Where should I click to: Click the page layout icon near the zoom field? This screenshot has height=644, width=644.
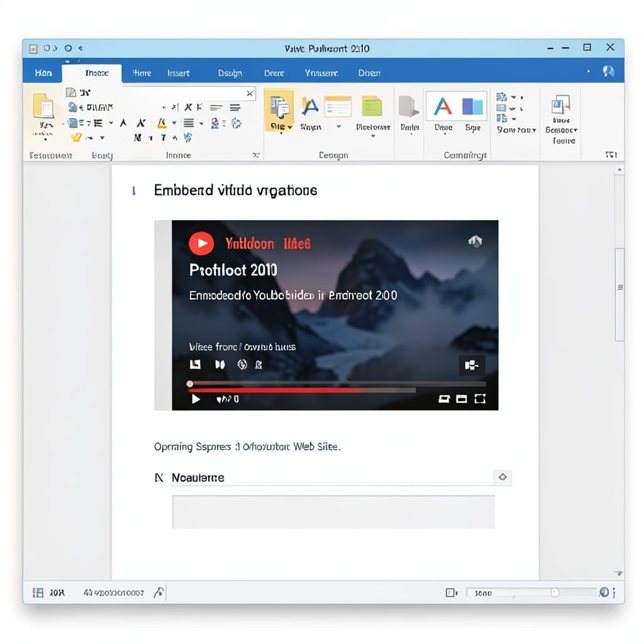pos(450,592)
